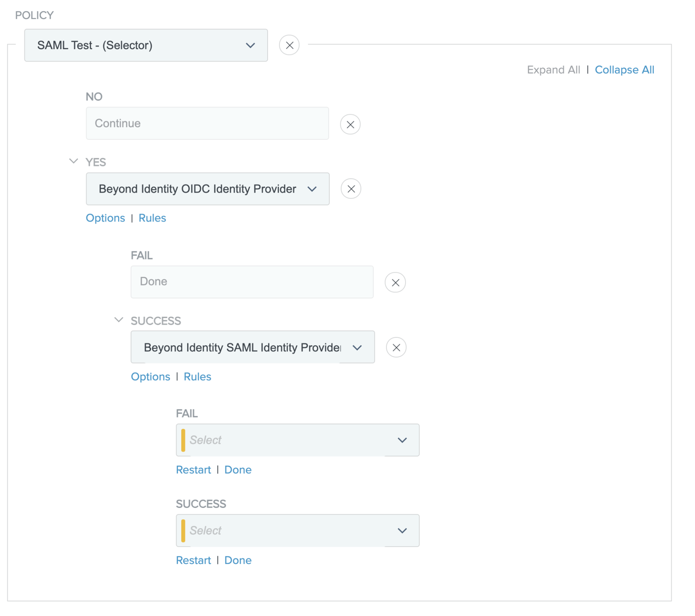Clear the NO branch Continue action
Image resolution: width=695 pixels, height=616 pixels.
[x=350, y=124]
